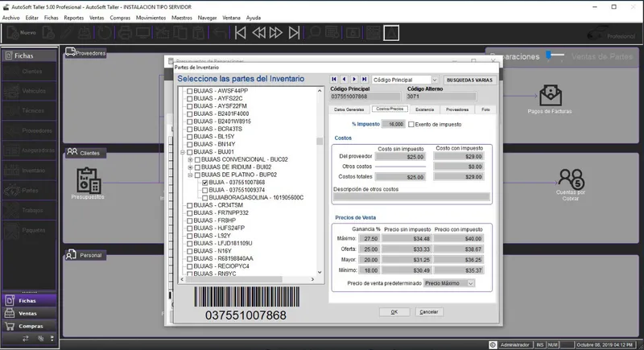Check the BUJIAS DE PLATINO - BUP02 checkbox
The height and width of the screenshot is (350, 644).
click(197, 175)
